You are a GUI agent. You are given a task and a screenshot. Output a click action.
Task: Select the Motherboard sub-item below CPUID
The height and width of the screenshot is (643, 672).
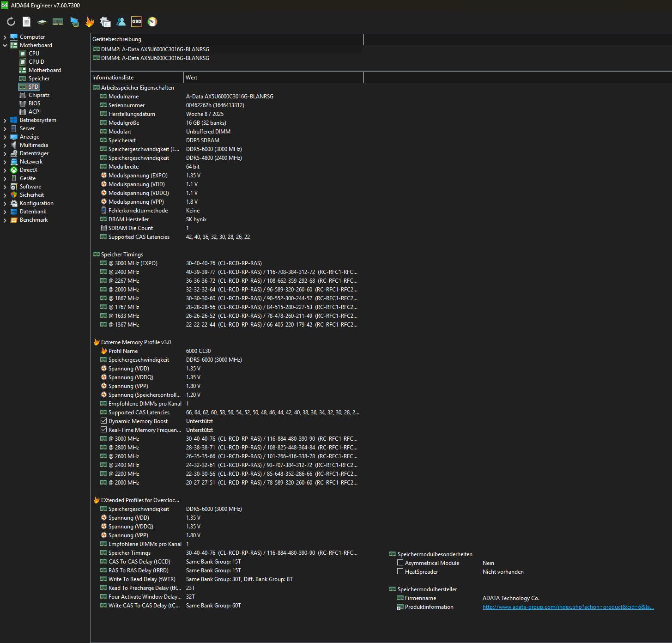(44, 70)
